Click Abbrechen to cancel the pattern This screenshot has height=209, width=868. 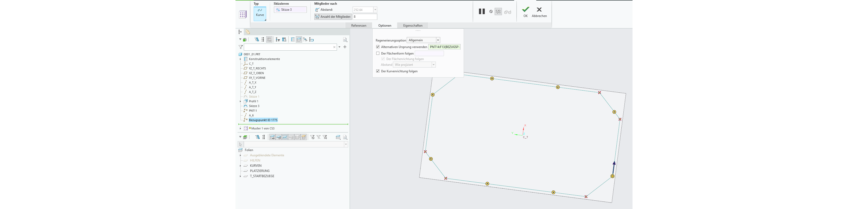click(x=539, y=12)
